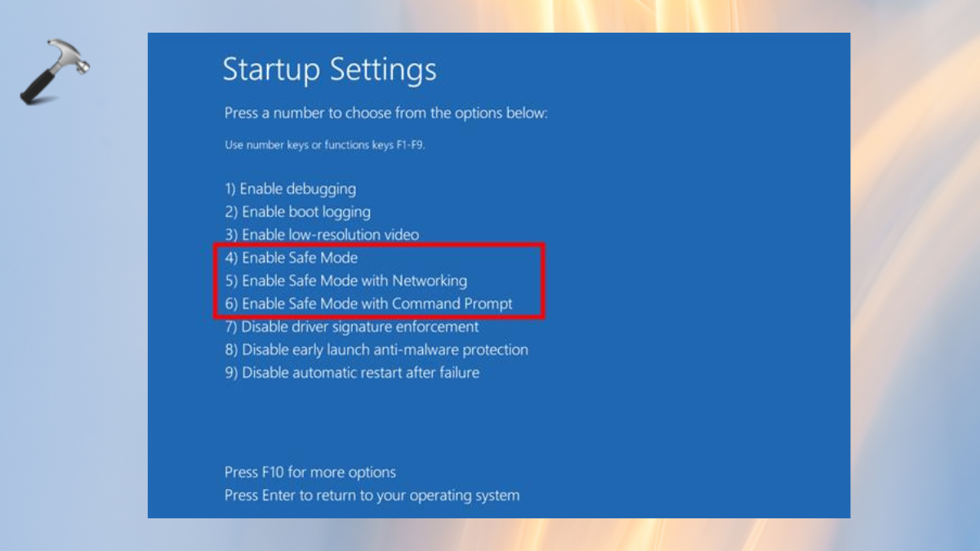Viewport: 980px width, 551px height.
Task: Click the F1-F9 function keys hint text
Action: pos(325,145)
